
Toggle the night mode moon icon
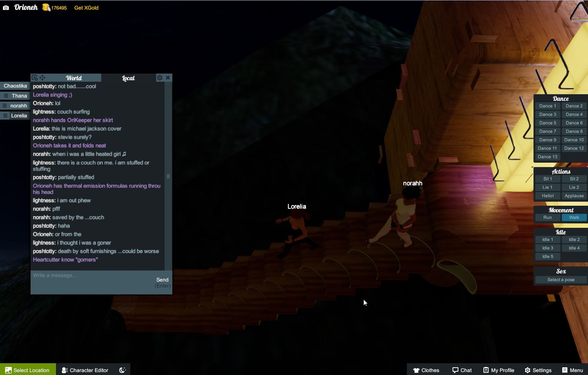(123, 370)
